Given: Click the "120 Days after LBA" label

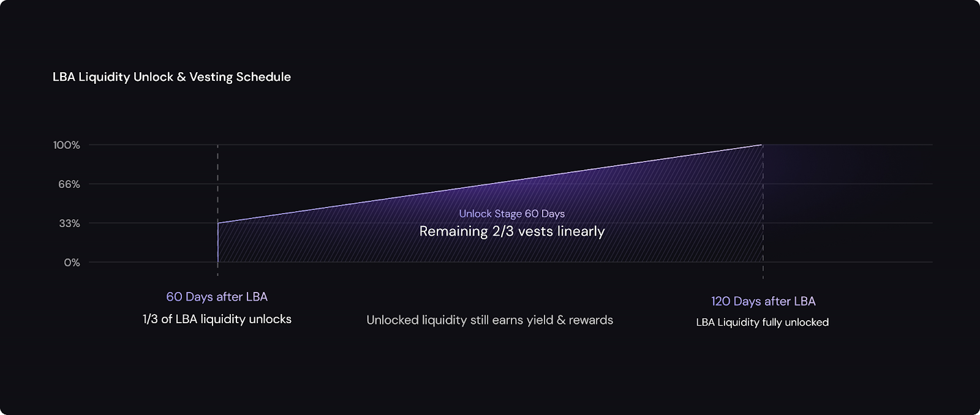Looking at the screenshot, I should (763, 301).
